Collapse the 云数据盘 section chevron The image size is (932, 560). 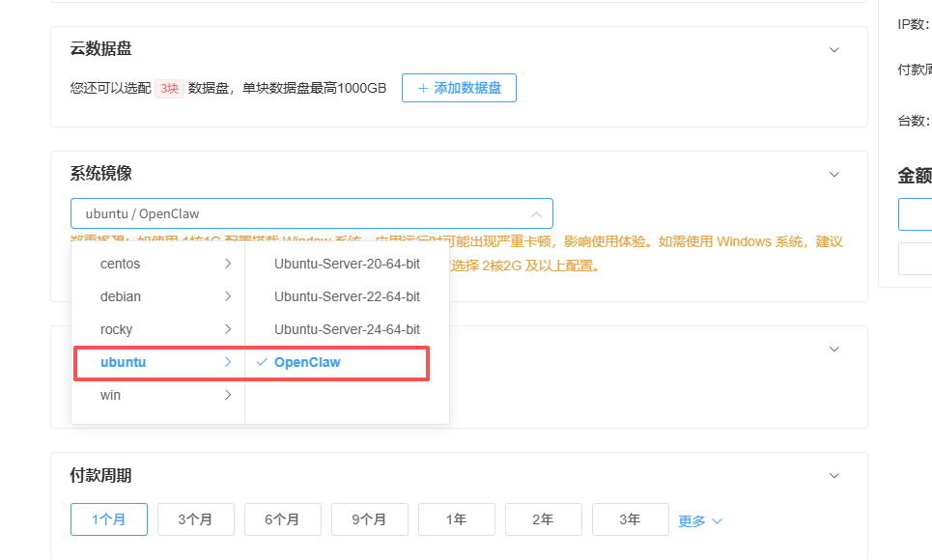[x=834, y=49]
